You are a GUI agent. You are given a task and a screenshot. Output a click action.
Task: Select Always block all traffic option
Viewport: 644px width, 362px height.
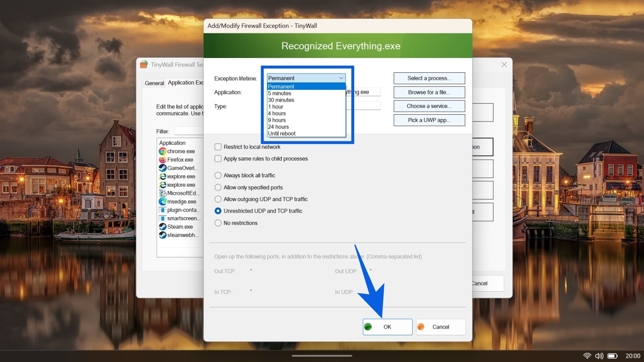click(218, 175)
